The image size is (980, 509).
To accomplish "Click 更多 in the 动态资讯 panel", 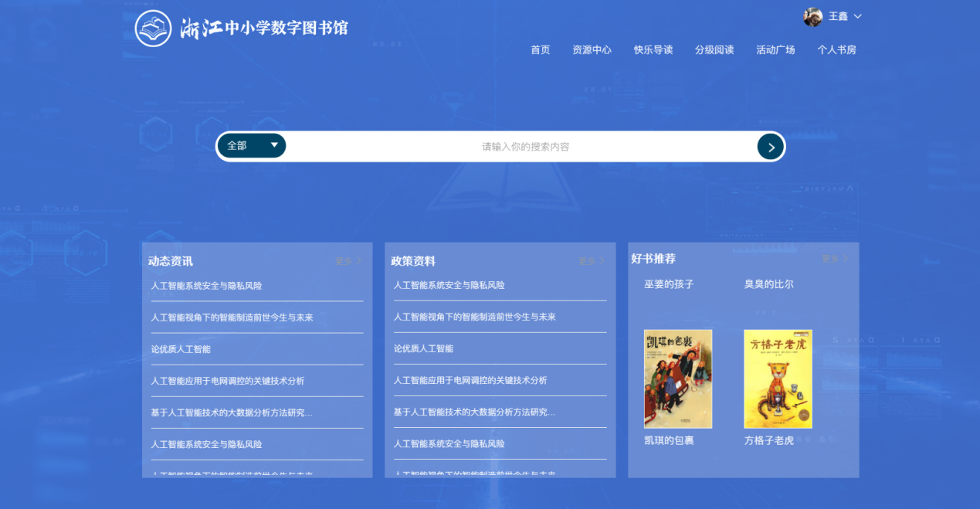I will pos(348,261).
